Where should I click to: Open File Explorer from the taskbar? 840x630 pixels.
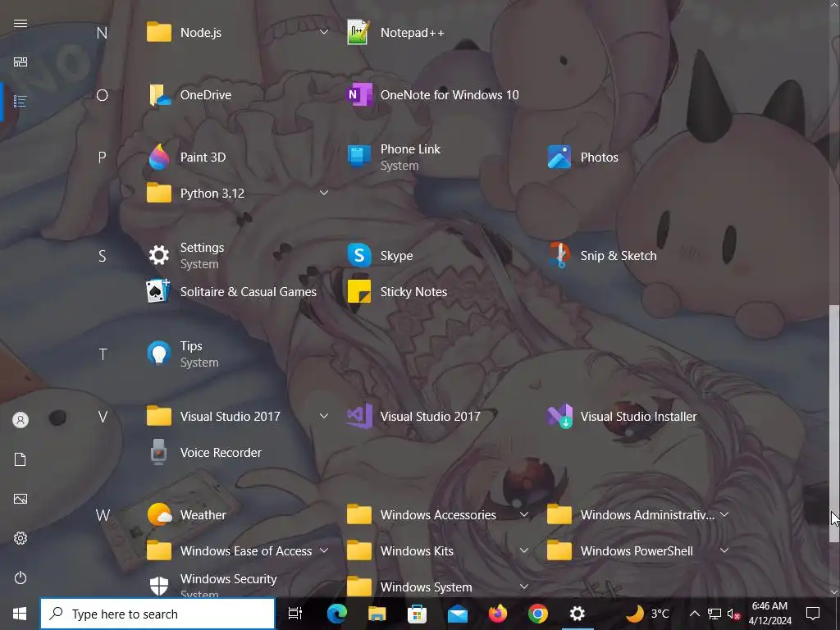377,614
